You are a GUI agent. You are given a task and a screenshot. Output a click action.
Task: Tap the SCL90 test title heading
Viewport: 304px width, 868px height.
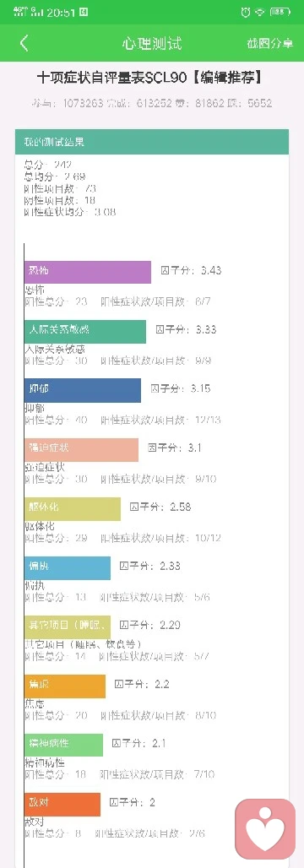149,78
